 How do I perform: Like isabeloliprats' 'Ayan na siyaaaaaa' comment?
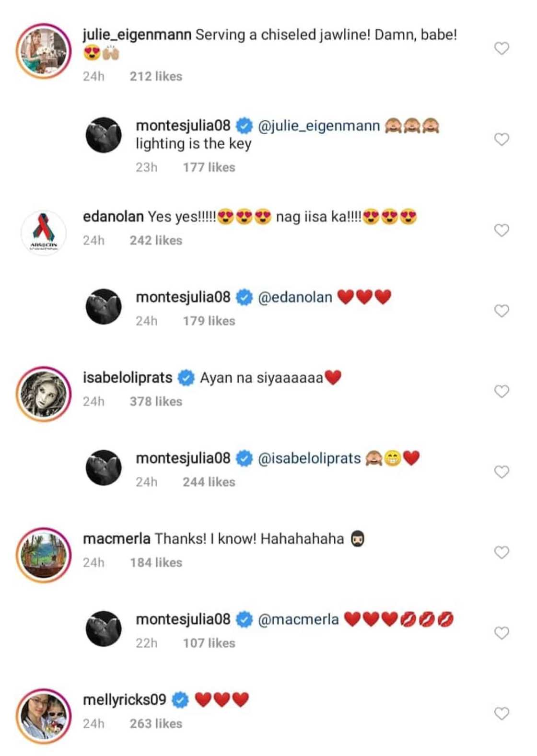click(x=502, y=391)
